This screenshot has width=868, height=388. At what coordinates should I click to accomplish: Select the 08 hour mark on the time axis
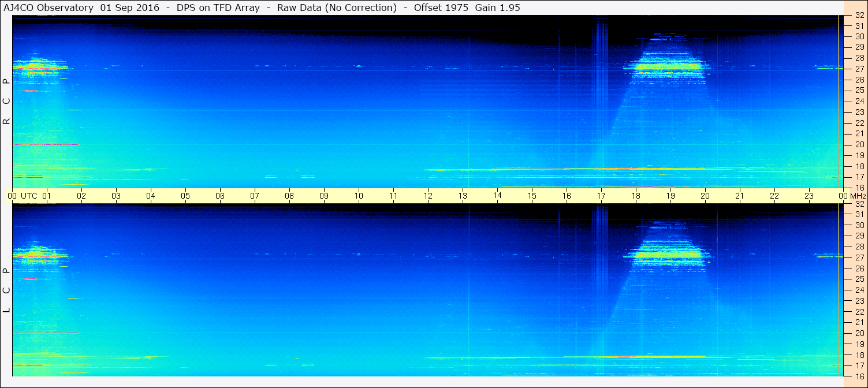pyautogui.click(x=289, y=196)
